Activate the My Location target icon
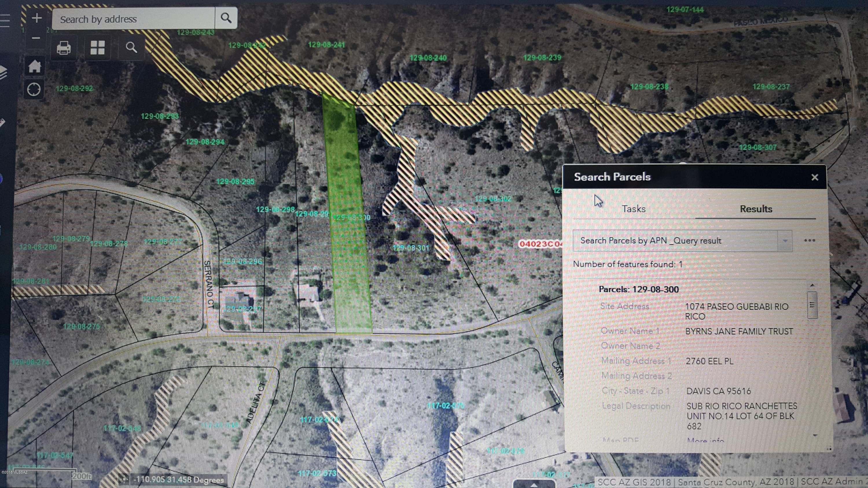The height and width of the screenshot is (488, 868). pyautogui.click(x=34, y=90)
